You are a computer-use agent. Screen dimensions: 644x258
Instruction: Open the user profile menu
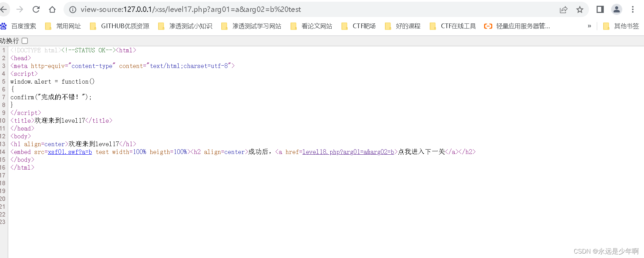click(x=617, y=10)
